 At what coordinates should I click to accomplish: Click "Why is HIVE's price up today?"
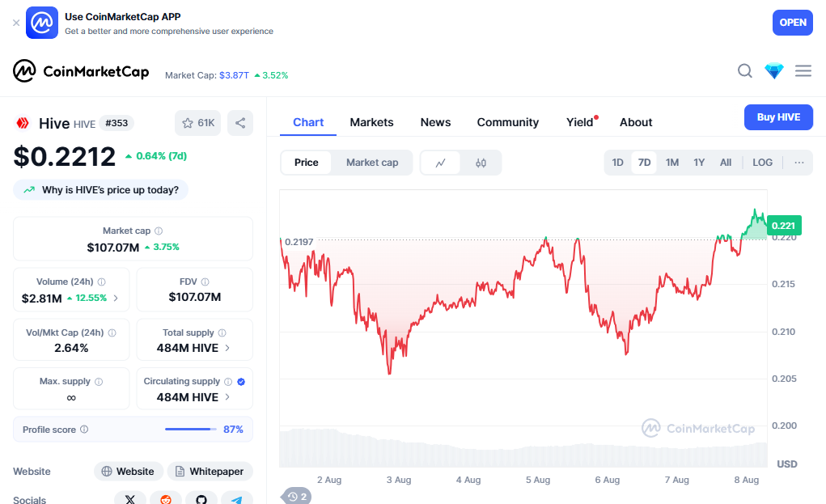101,190
